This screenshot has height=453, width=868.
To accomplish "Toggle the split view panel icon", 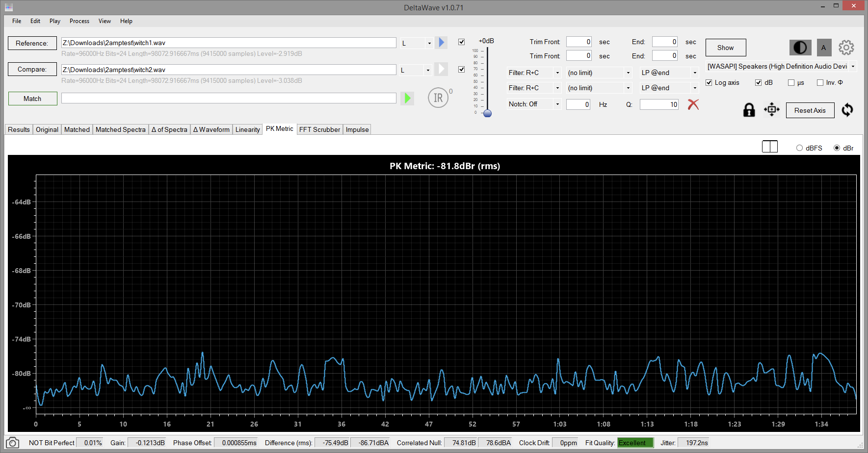I will pos(770,147).
